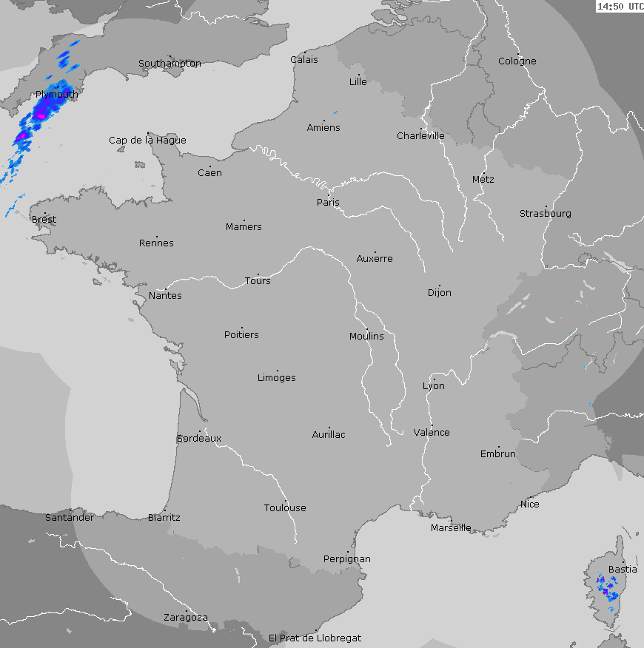Click the Southampton city label

[x=170, y=64]
